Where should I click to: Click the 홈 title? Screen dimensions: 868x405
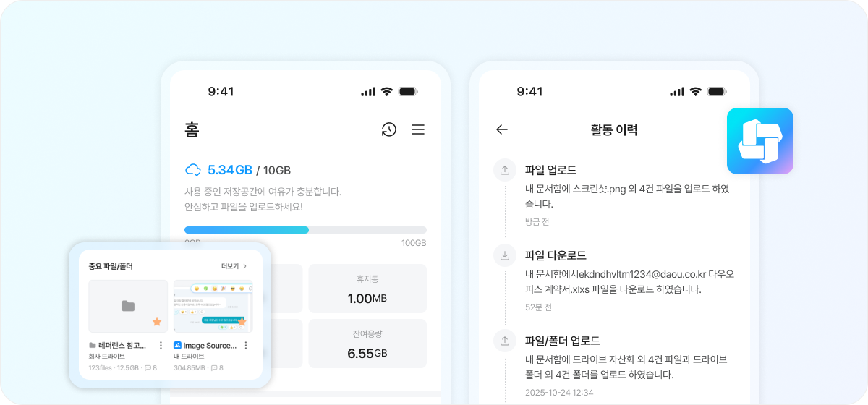pyautogui.click(x=192, y=130)
